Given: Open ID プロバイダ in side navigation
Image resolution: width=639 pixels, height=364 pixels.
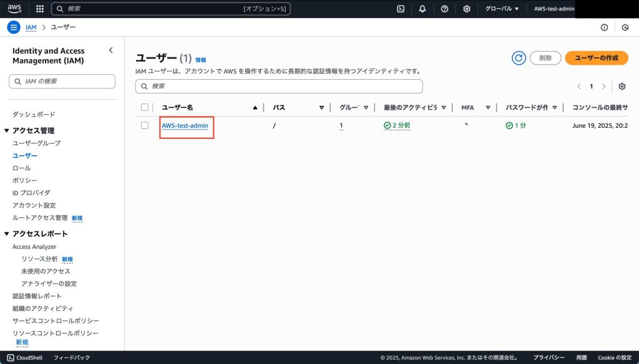Looking at the screenshot, I should click(x=31, y=193).
